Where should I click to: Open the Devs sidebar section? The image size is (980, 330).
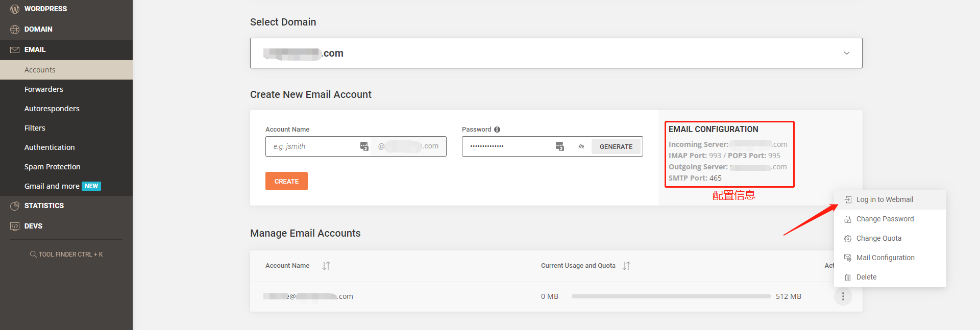[x=66, y=226]
